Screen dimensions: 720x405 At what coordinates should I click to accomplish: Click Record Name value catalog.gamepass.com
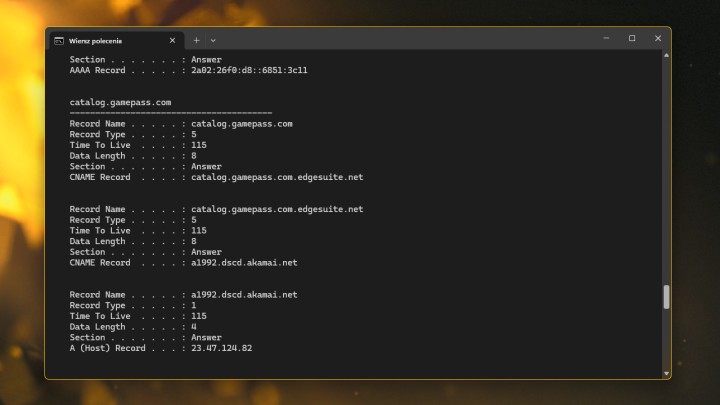coord(242,124)
